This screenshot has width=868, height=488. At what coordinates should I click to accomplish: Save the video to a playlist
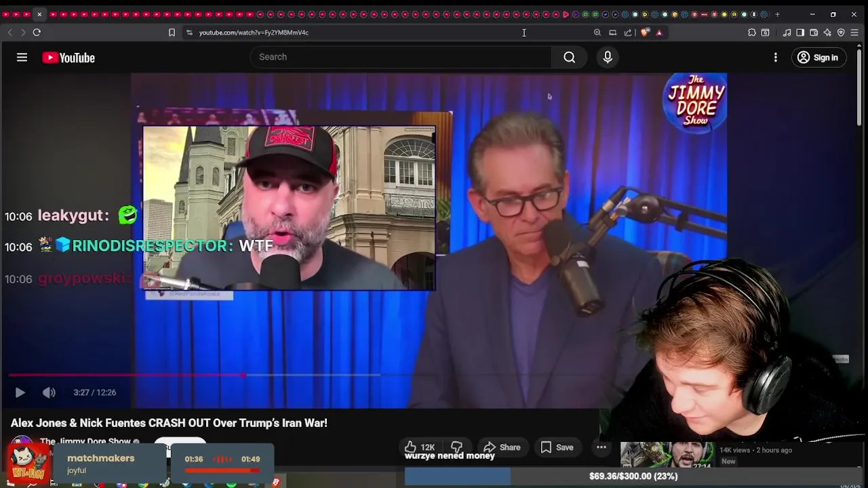[x=557, y=447]
